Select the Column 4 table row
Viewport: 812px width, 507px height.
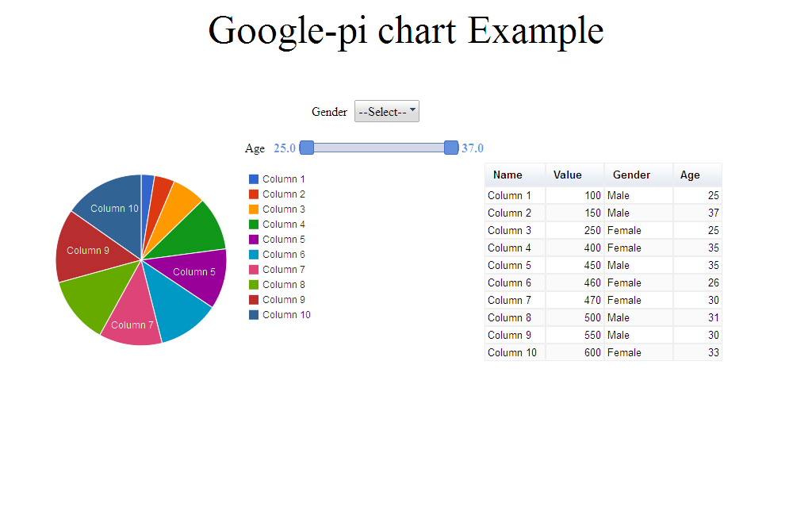(x=603, y=248)
